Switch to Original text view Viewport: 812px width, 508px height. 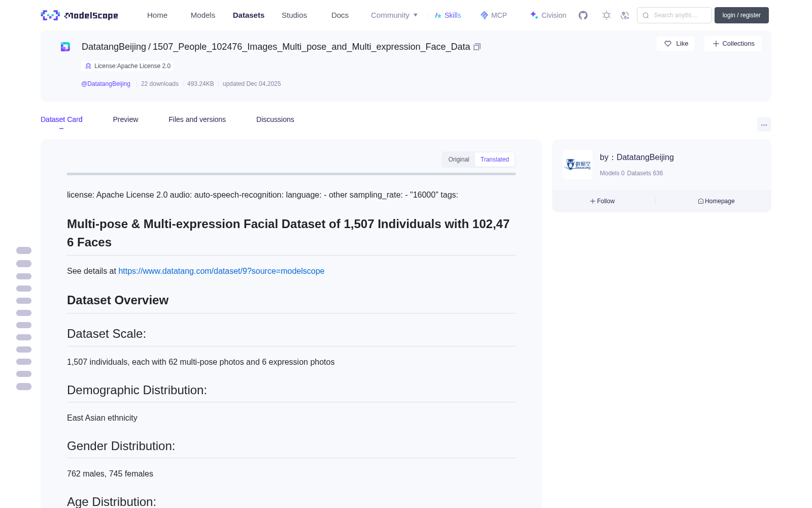459,160
